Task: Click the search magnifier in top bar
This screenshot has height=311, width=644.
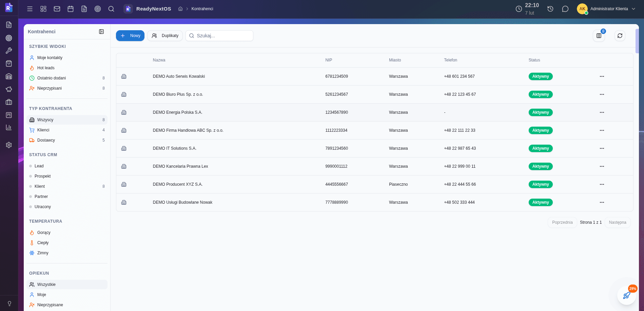Action: pyautogui.click(x=111, y=9)
